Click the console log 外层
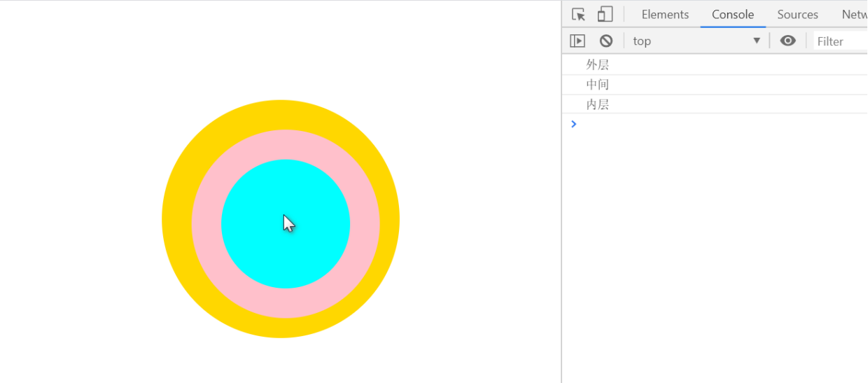The width and height of the screenshot is (868, 383). tap(598, 65)
